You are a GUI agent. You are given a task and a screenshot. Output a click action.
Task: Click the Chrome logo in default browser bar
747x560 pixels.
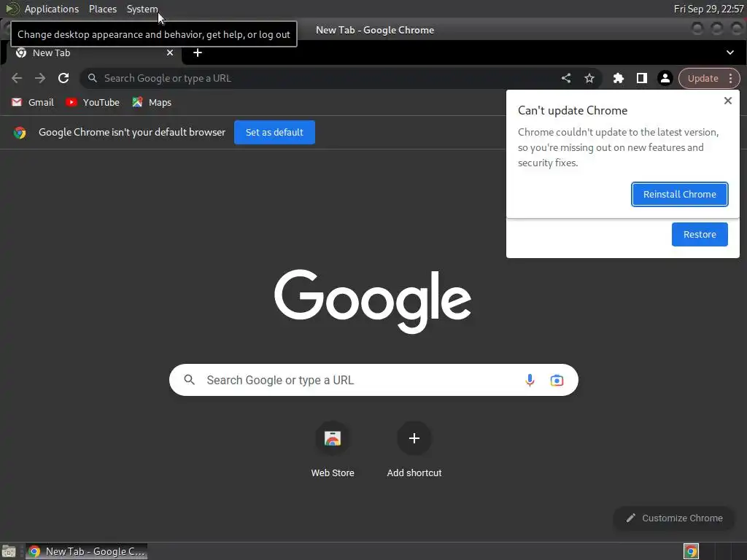tap(20, 133)
